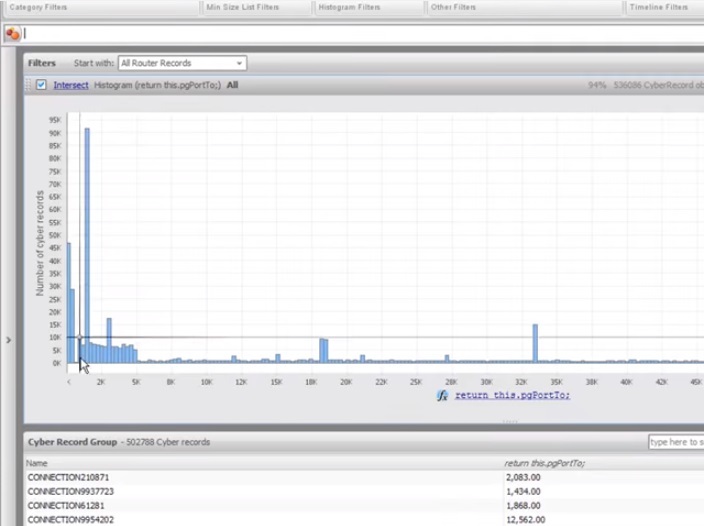
Task: Sort by return this.pgPortTo; column header
Action: (x=545, y=463)
